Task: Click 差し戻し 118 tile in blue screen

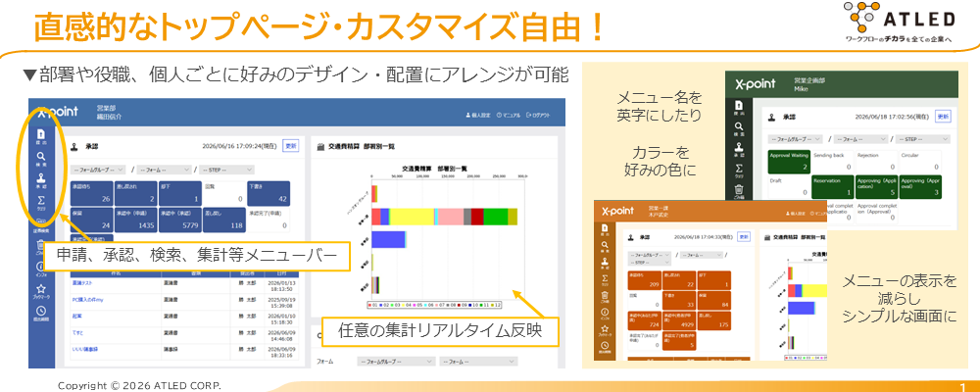Action: (224, 220)
